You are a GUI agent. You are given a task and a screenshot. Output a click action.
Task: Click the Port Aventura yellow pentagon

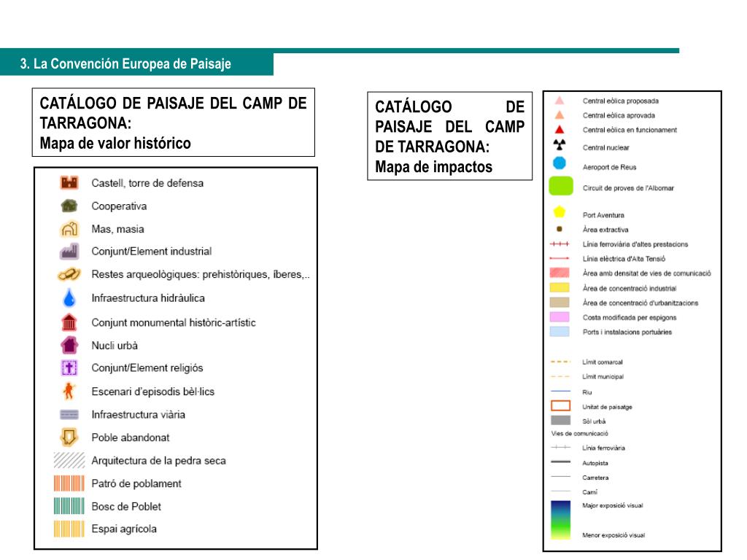pyautogui.click(x=560, y=212)
